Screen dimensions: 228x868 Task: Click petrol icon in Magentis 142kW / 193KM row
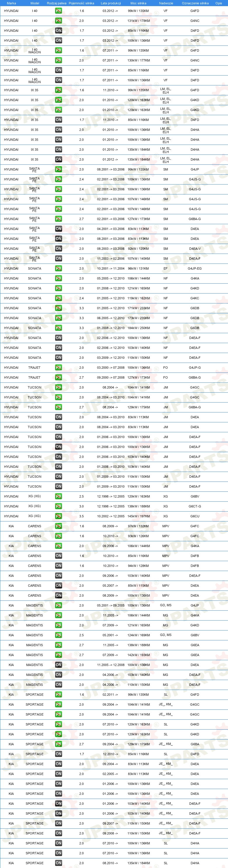[x=58, y=655]
